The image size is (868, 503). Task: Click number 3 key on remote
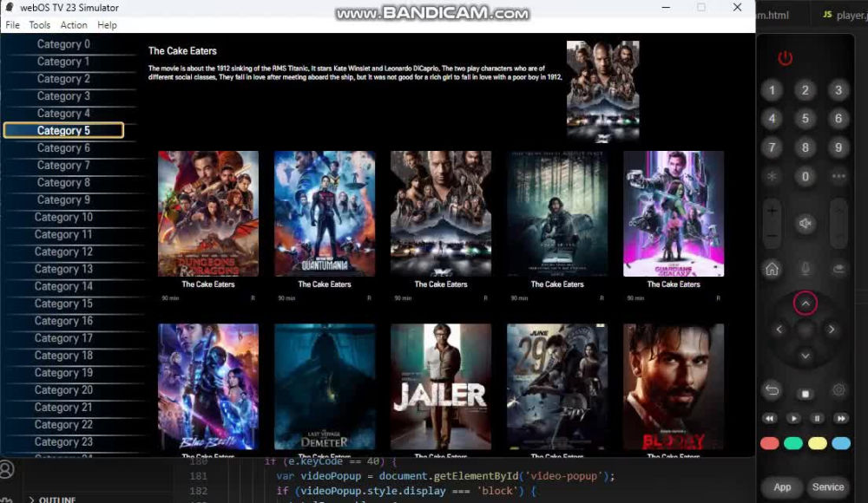coord(838,90)
